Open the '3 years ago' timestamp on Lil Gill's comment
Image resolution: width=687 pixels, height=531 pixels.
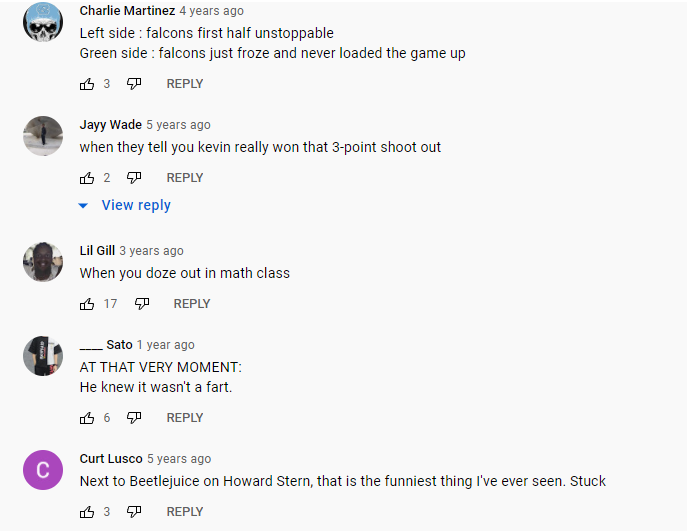coord(151,251)
